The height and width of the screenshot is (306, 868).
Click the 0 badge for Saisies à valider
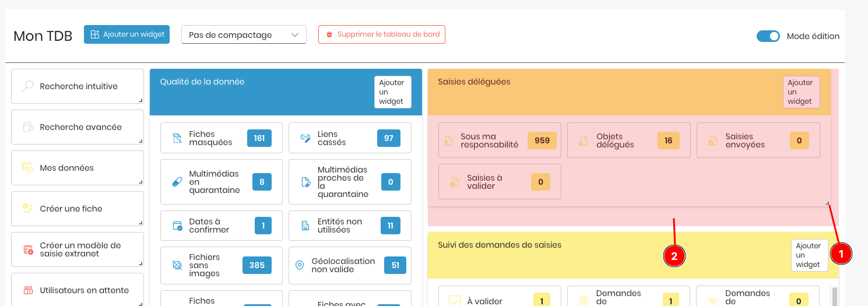click(x=540, y=182)
